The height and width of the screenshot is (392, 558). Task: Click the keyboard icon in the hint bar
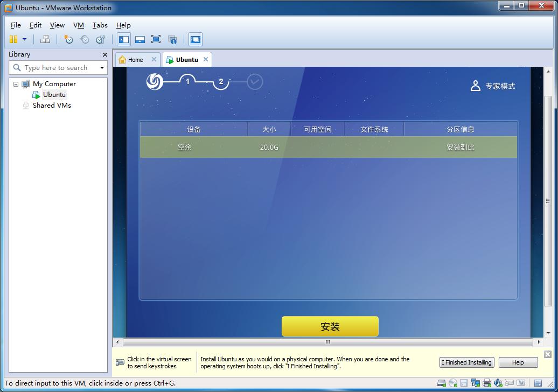pyautogui.click(x=120, y=362)
